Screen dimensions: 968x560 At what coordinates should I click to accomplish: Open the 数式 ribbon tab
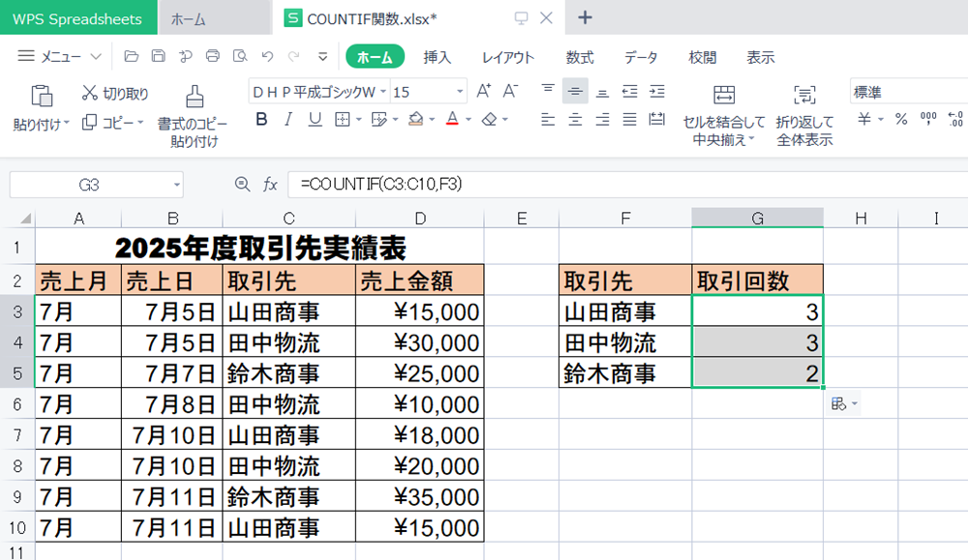580,57
